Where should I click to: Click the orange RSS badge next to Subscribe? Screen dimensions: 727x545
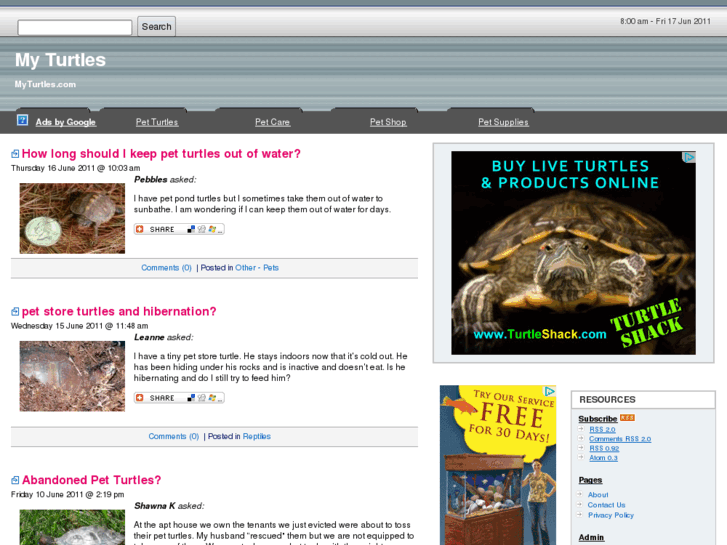pos(627,418)
